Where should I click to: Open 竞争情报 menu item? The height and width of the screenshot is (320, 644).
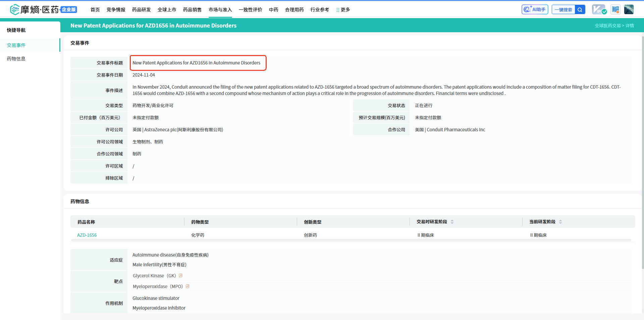click(x=116, y=10)
